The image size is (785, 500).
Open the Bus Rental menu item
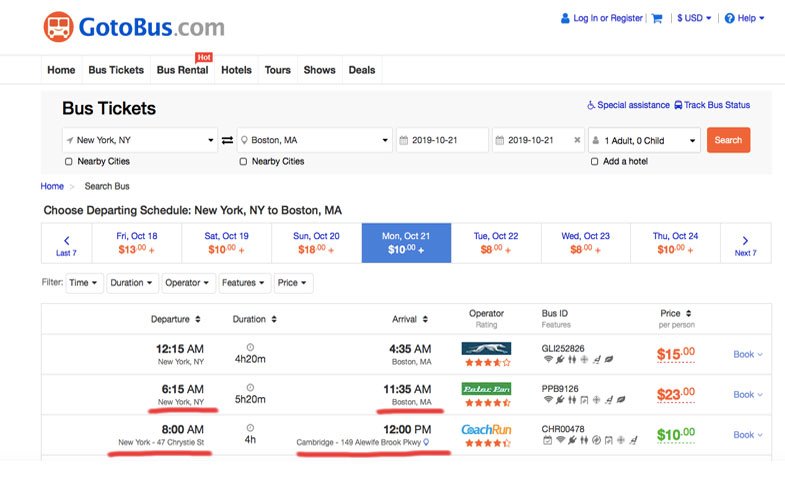click(179, 70)
